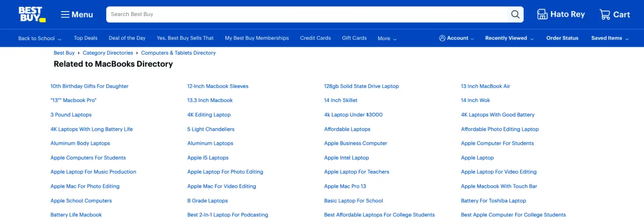644x221 pixels.
Task: Open the Hato Rey store locator
Action: [561, 15]
